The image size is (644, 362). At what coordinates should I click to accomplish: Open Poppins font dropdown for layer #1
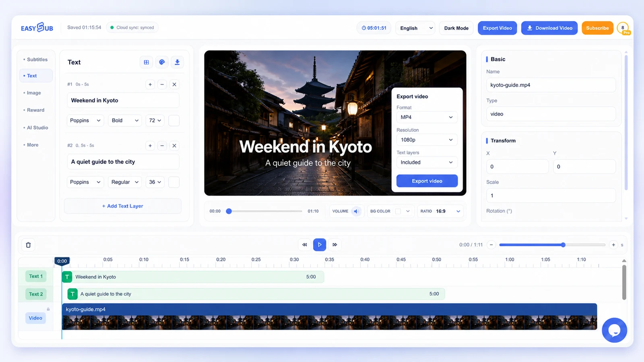(x=85, y=121)
